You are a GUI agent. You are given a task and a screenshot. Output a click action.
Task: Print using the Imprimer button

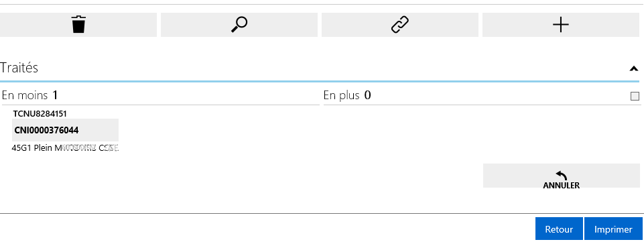[x=613, y=229]
